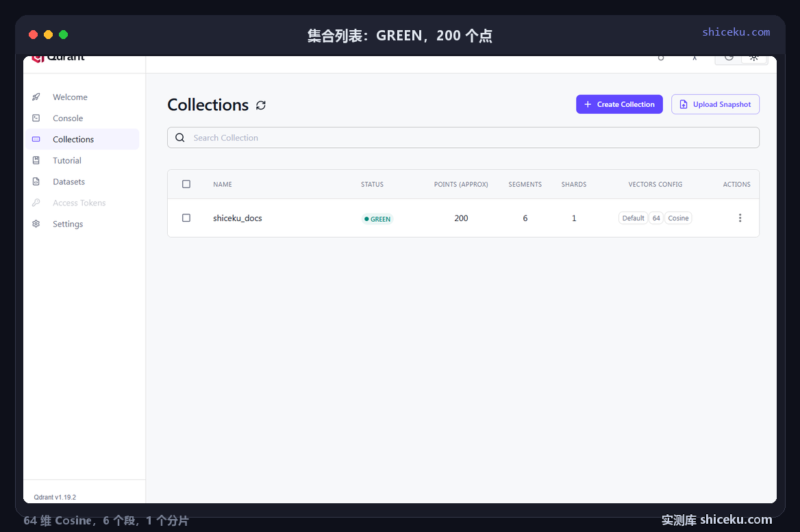Click the SEGMENTS column header
Viewport: 800px width, 532px height.
click(525, 184)
